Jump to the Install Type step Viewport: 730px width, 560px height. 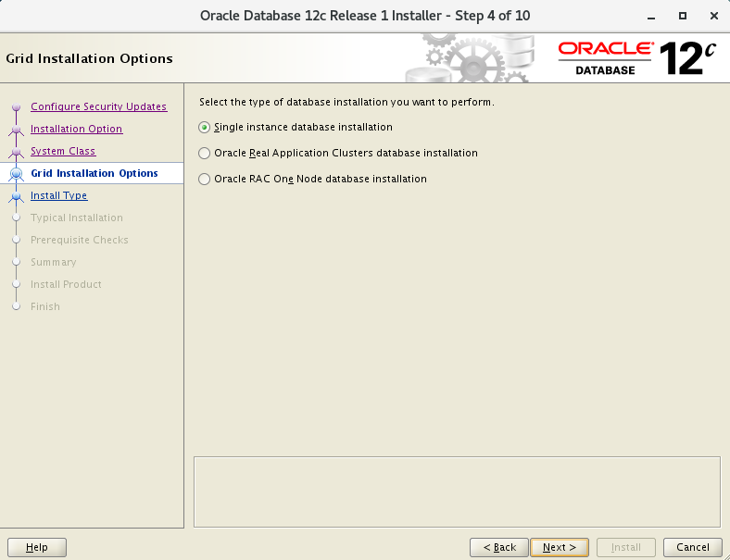point(58,195)
